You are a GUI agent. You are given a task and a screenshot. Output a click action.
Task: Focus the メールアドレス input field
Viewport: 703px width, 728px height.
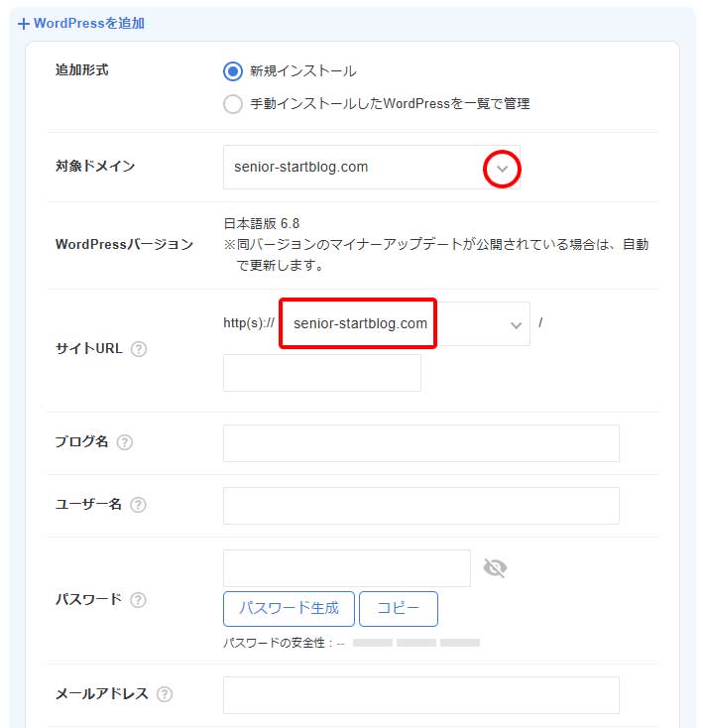pyautogui.click(x=420, y=695)
